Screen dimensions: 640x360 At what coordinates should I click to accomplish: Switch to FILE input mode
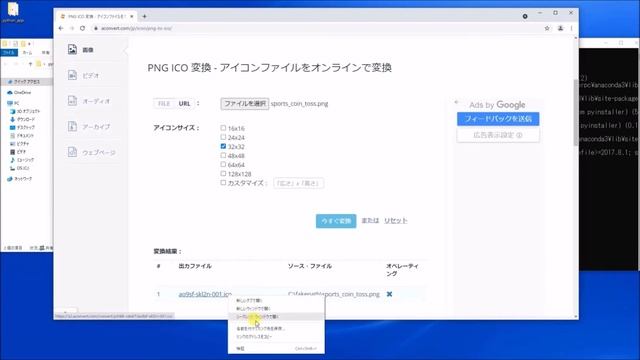(164, 104)
